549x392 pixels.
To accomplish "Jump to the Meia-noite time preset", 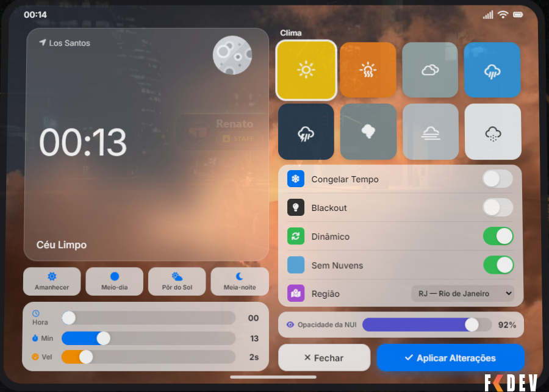I will (240, 281).
